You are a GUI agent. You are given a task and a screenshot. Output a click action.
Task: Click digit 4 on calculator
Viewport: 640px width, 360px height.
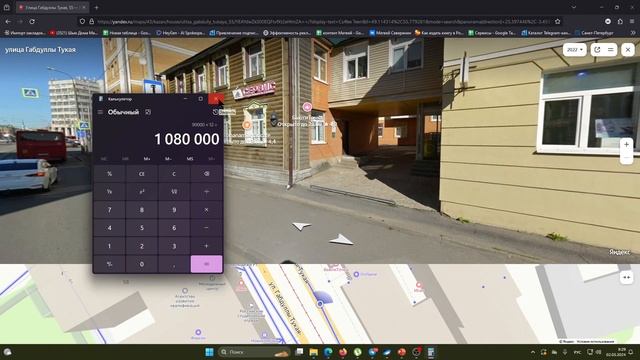[x=109, y=228]
